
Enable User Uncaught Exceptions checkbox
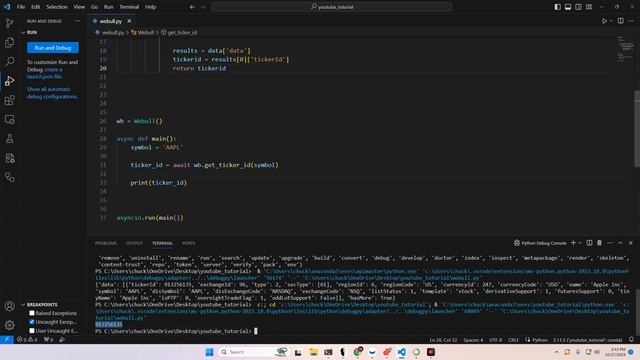click(32, 331)
